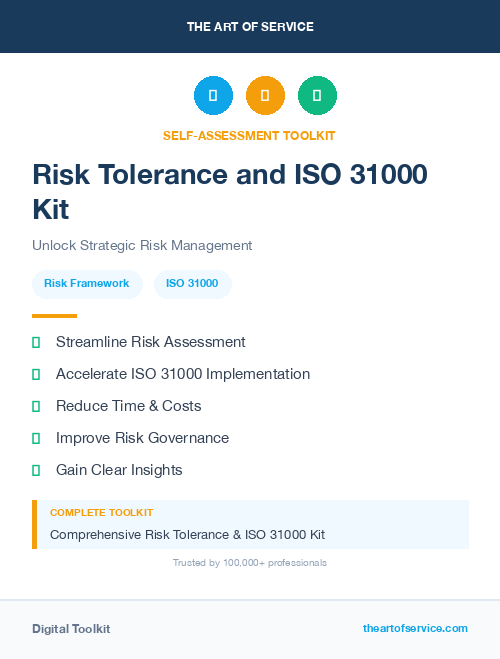The height and width of the screenshot is (659, 500).
Task: Click the SELF-ASSESSMENT TOOLKIT label
Action: [x=249, y=136]
